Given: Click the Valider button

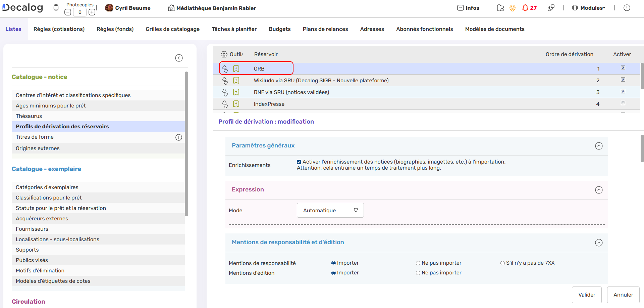Looking at the screenshot, I should click(587, 295).
